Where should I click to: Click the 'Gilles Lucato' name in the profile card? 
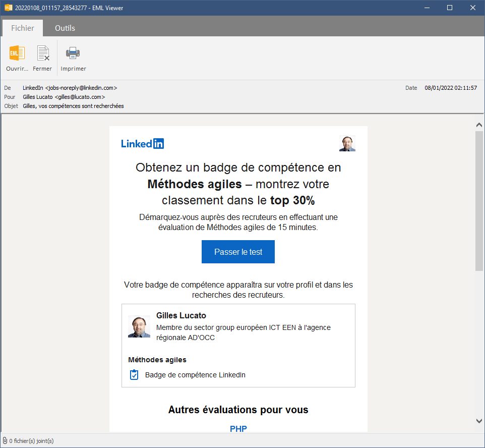tap(181, 315)
